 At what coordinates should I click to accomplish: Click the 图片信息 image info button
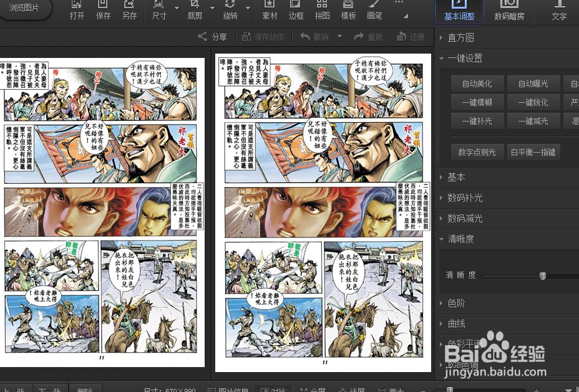[x=228, y=390]
